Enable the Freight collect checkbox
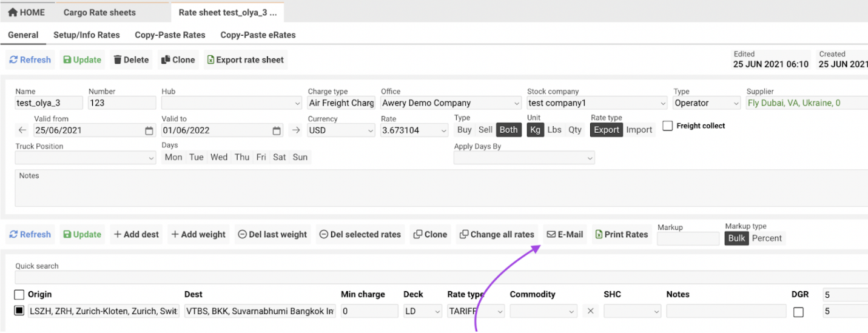Image resolution: width=868 pixels, height=333 pixels. click(668, 126)
